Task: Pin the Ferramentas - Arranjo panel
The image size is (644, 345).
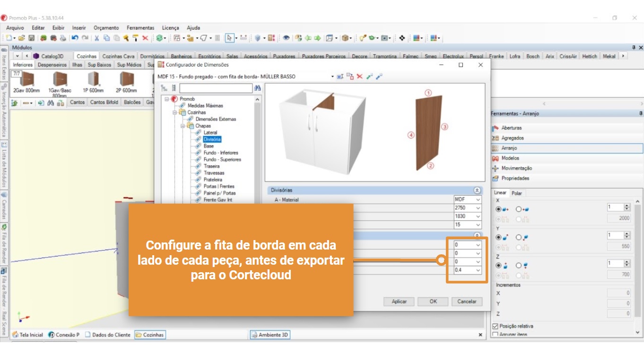Action: [x=641, y=113]
